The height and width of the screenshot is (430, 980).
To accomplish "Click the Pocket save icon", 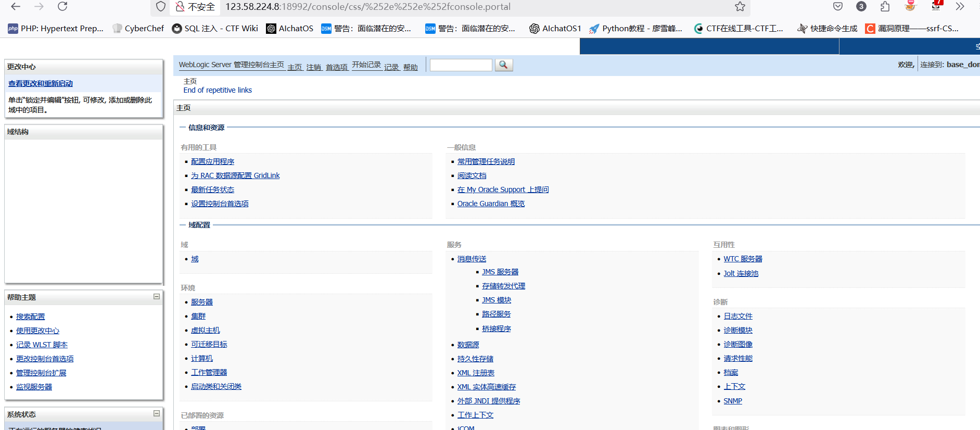I will pyautogui.click(x=838, y=7).
